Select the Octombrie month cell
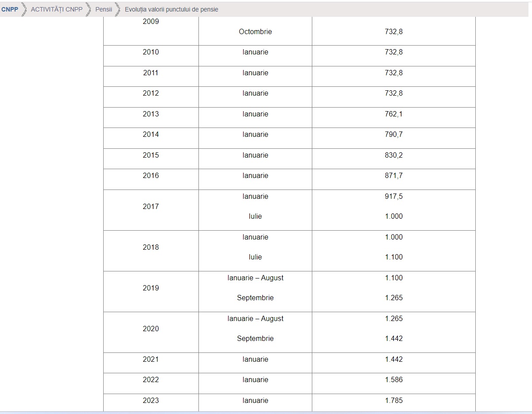 click(x=255, y=32)
